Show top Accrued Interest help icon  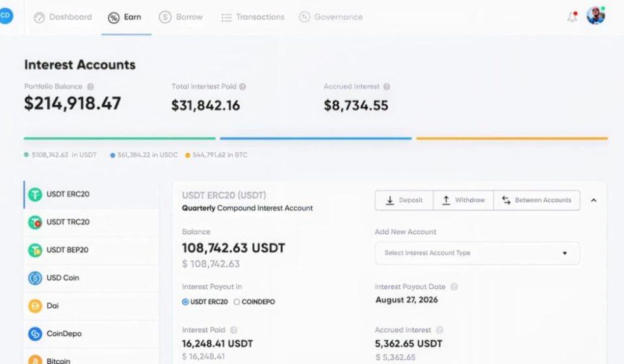(386, 86)
